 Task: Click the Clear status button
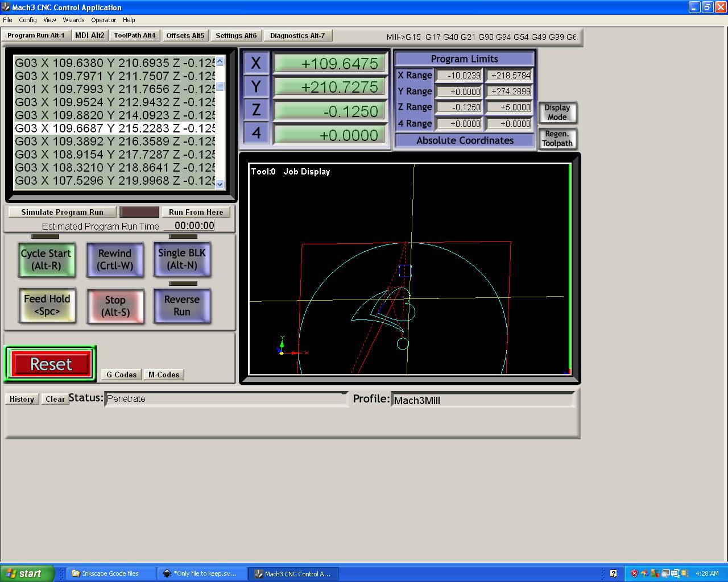(55, 399)
